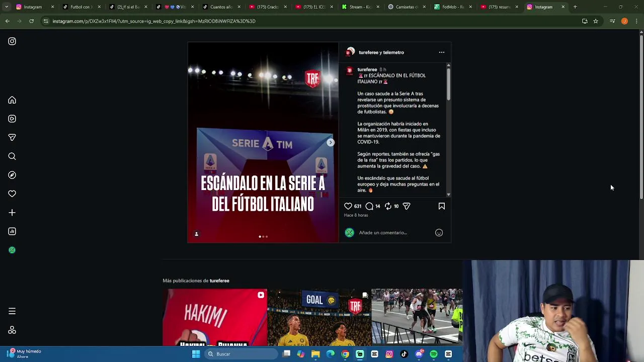Open tureferee username in post header
This screenshot has width=644, height=362.
(368, 52)
